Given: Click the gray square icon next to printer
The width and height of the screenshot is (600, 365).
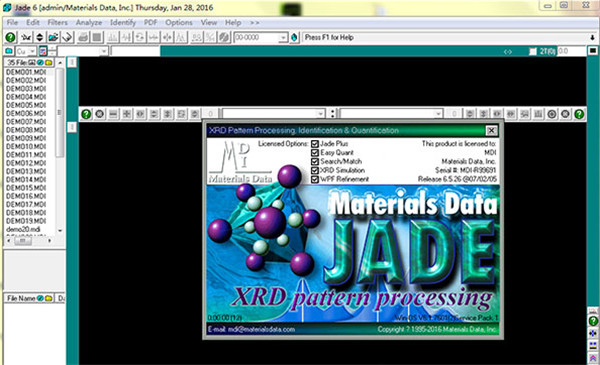Looking at the screenshot, I should 96,37.
